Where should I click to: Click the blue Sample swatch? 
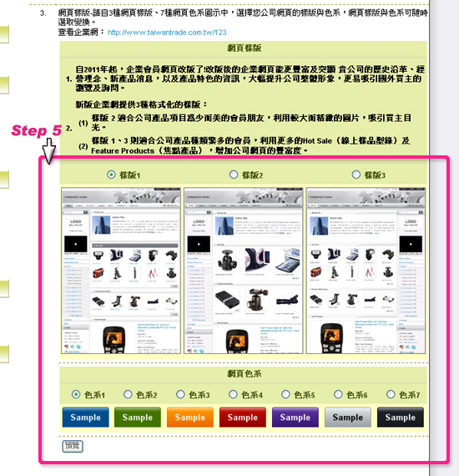tap(86, 418)
